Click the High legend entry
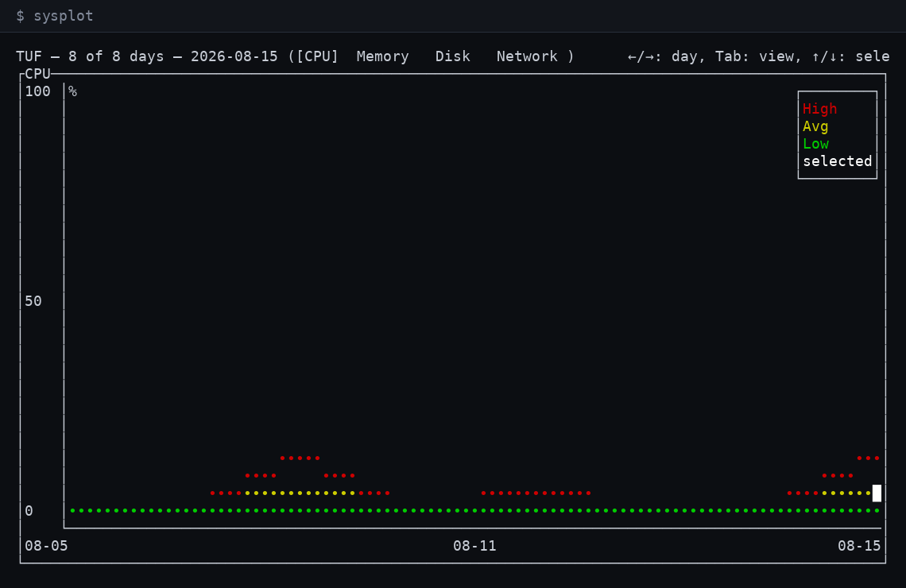This screenshot has height=588, width=906. point(819,109)
